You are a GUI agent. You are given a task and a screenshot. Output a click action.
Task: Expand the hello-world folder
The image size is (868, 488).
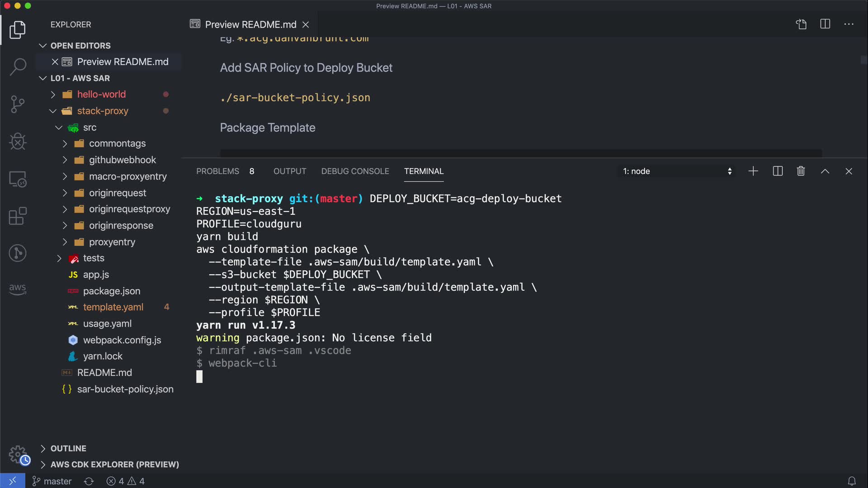(101, 94)
